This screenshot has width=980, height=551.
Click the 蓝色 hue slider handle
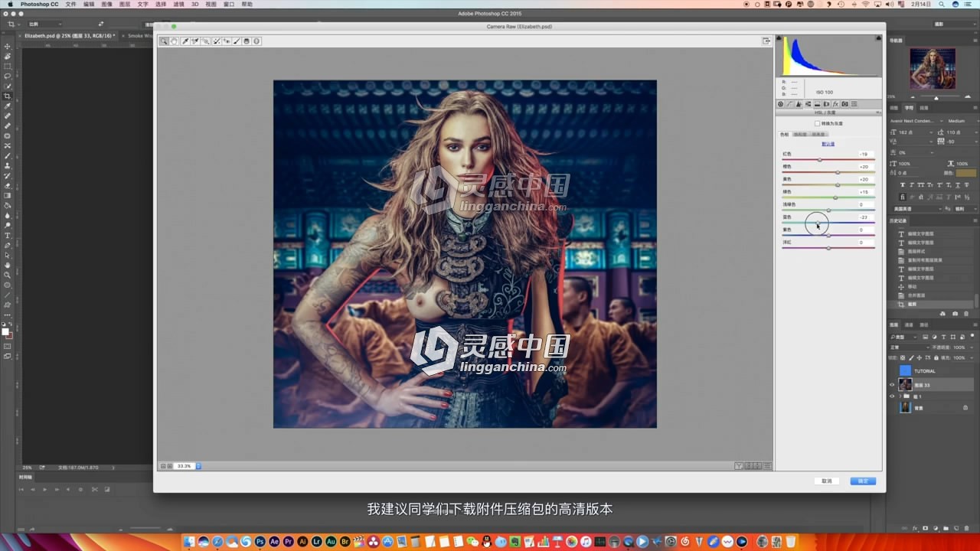[x=818, y=223]
